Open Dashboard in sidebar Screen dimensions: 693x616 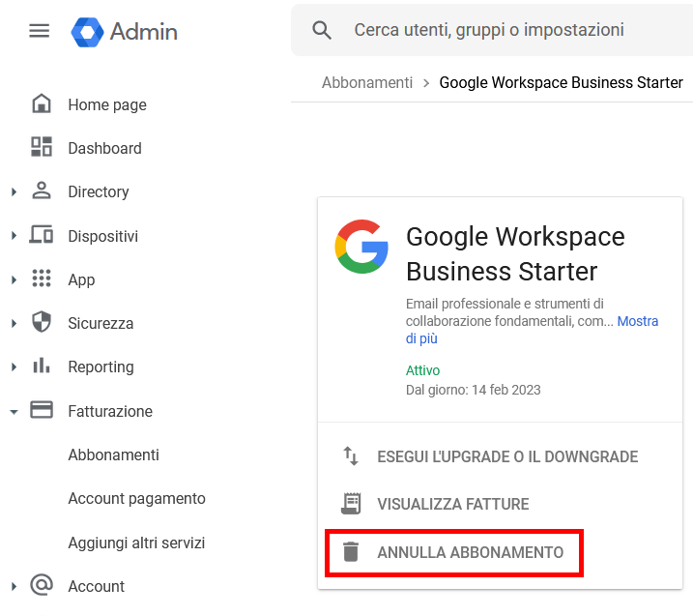pyautogui.click(x=104, y=148)
